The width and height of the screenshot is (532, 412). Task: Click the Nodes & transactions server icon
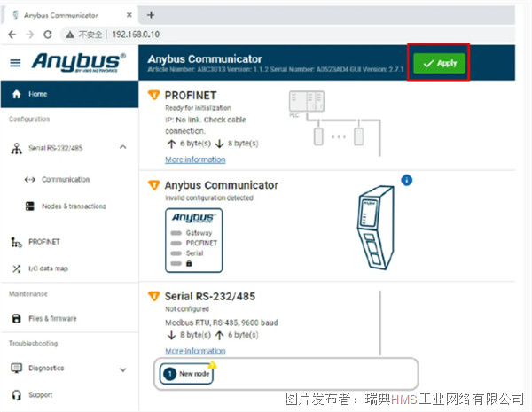pyautogui.click(x=30, y=206)
